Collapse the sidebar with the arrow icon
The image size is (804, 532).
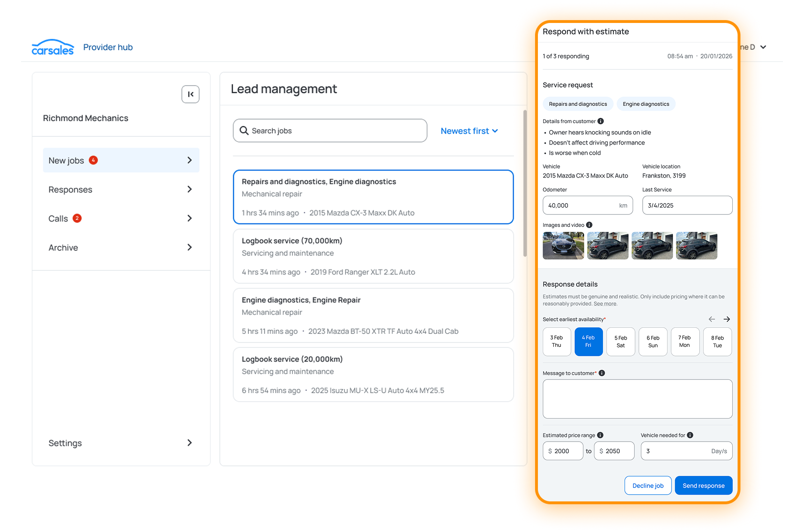(x=190, y=94)
